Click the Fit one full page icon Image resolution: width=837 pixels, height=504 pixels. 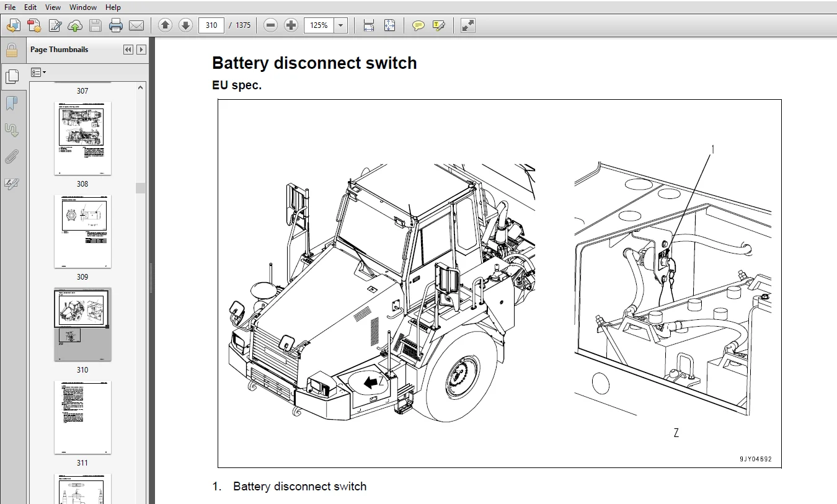(389, 25)
